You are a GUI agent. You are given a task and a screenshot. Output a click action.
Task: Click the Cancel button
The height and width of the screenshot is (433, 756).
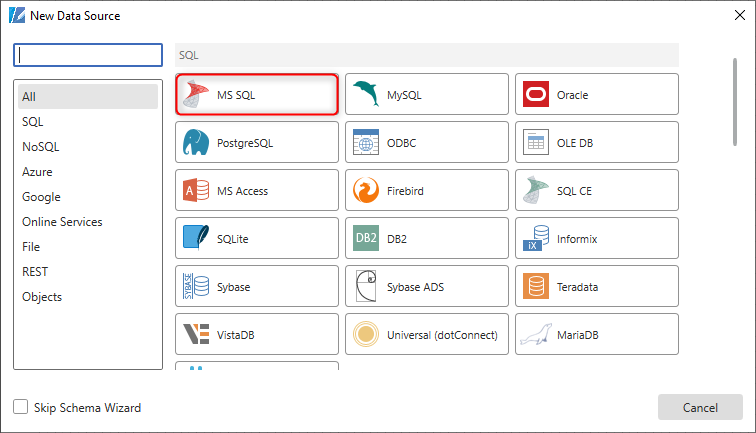click(x=700, y=407)
